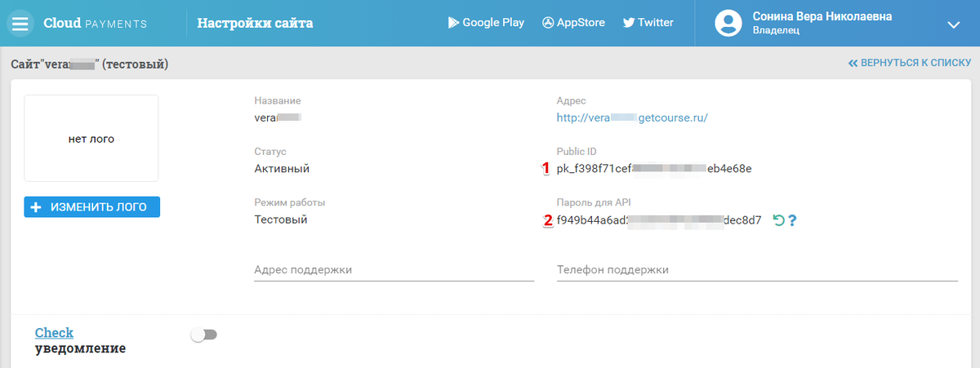
Task: Open the Twitter bird icon link
Action: pyautogui.click(x=629, y=23)
